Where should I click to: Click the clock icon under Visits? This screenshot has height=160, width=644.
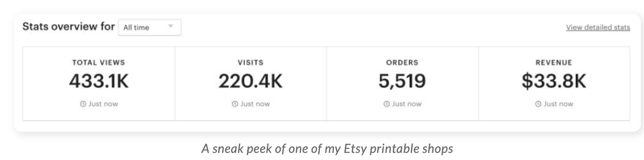(235, 104)
